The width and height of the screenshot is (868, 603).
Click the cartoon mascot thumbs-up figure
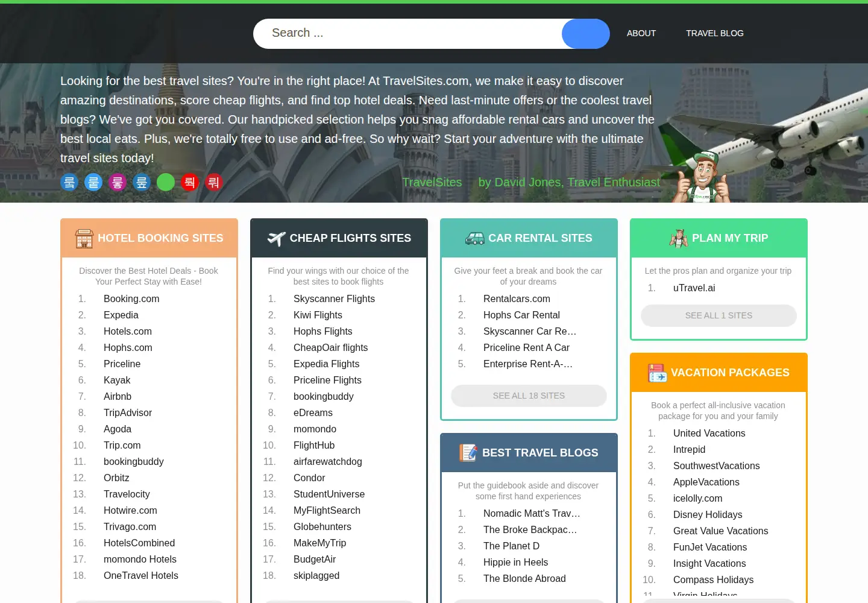point(703,176)
